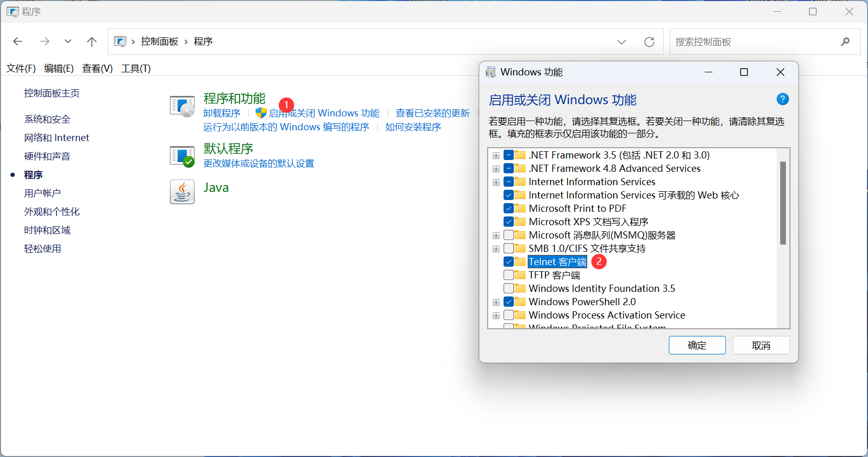Image resolution: width=868 pixels, height=457 pixels.
Task: Open the 程序和功能 heading
Action: pyautogui.click(x=235, y=98)
